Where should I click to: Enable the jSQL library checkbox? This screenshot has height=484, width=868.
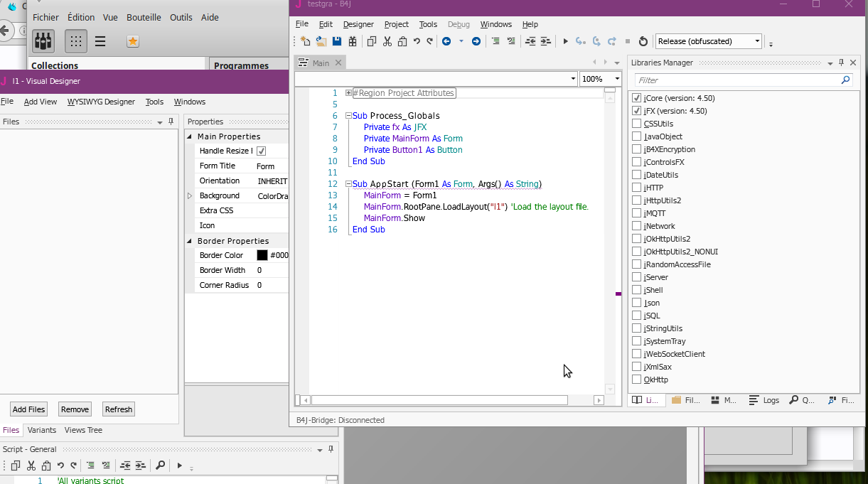point(637,316)
